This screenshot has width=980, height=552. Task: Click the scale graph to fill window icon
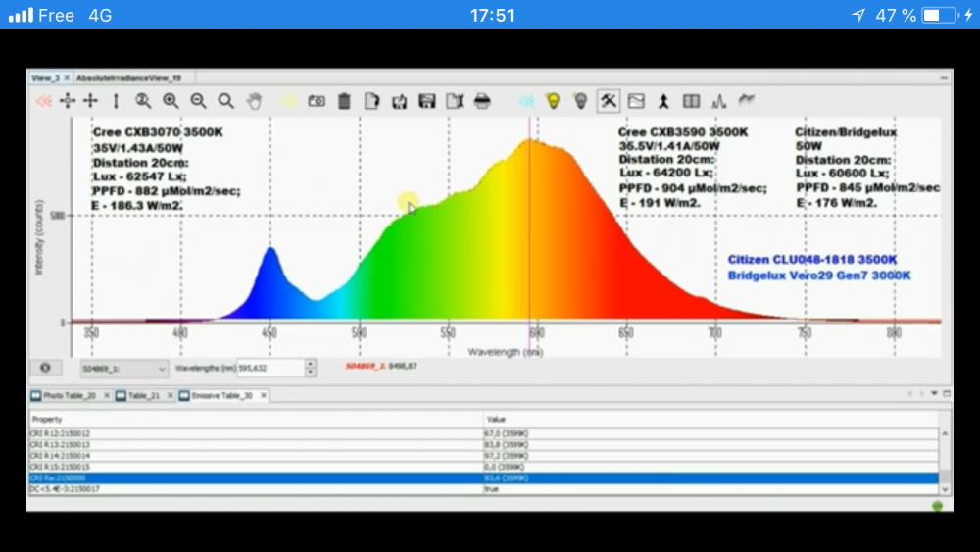68,101
